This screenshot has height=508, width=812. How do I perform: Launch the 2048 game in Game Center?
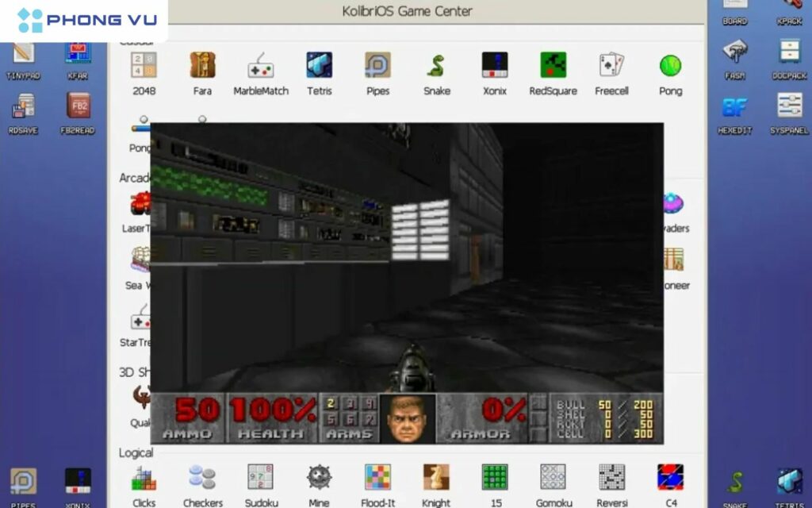[144, 65]
